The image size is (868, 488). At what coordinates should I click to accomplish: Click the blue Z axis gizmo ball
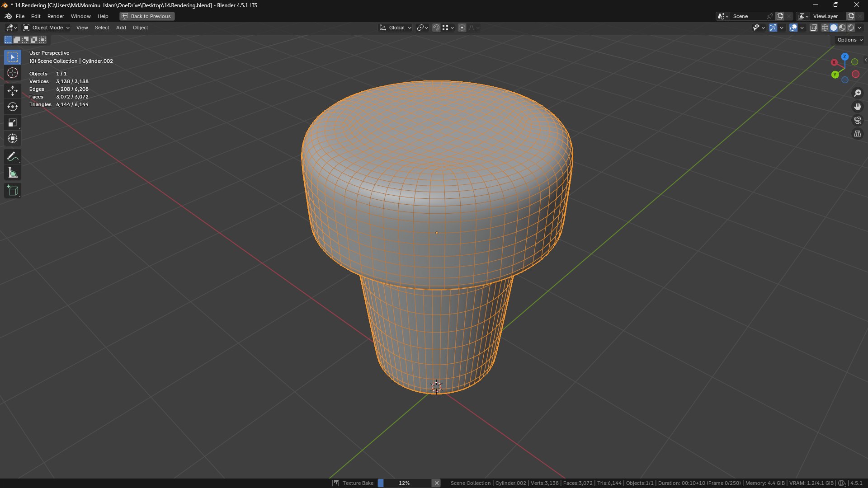coord(844,57)
